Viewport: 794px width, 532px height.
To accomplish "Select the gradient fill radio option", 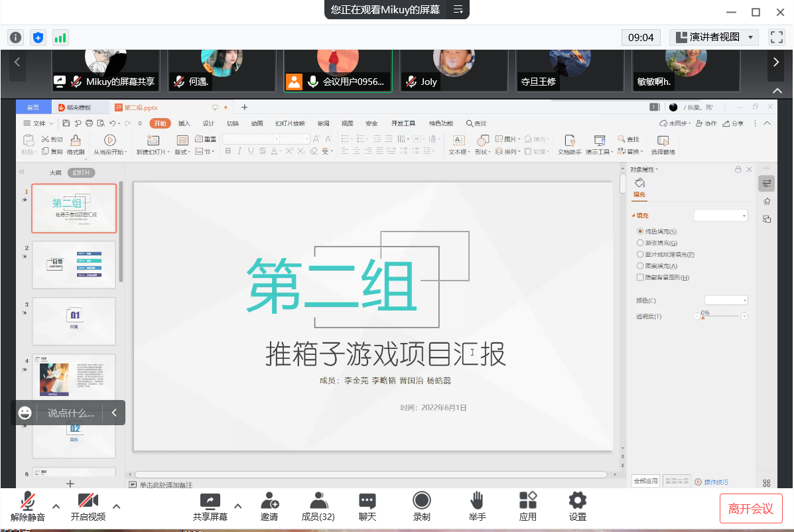I will point(640,243).
